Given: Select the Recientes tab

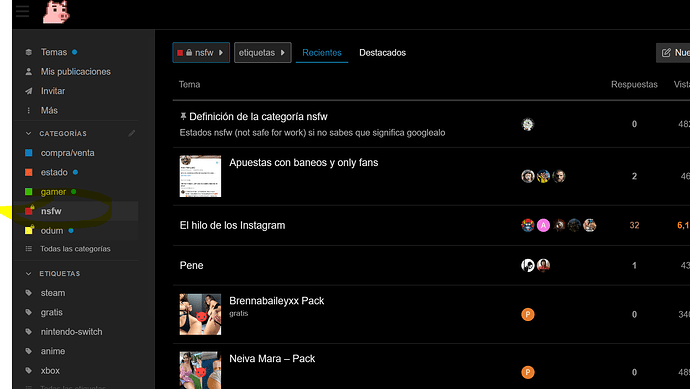Looking at the screenshot, I should click(x=322, y=52).
